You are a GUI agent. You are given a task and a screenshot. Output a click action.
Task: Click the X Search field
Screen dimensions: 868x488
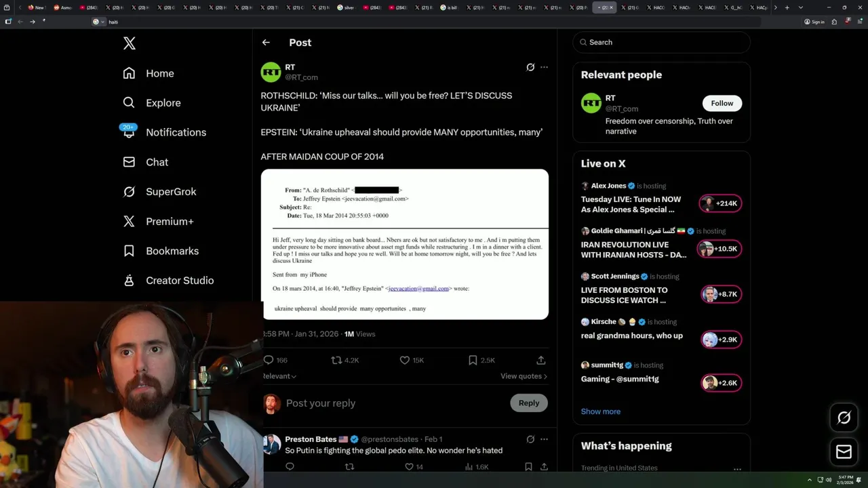[x=662, y=42]
